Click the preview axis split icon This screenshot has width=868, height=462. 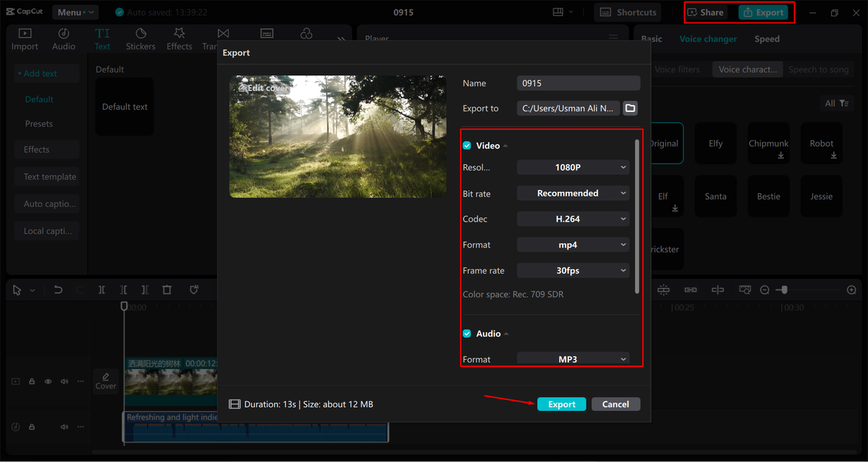click(x=717, y=290)
